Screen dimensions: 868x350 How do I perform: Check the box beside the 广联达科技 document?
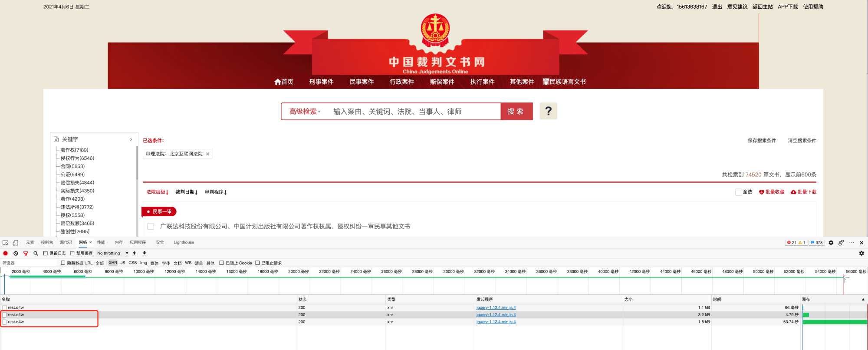pos(151,226)
